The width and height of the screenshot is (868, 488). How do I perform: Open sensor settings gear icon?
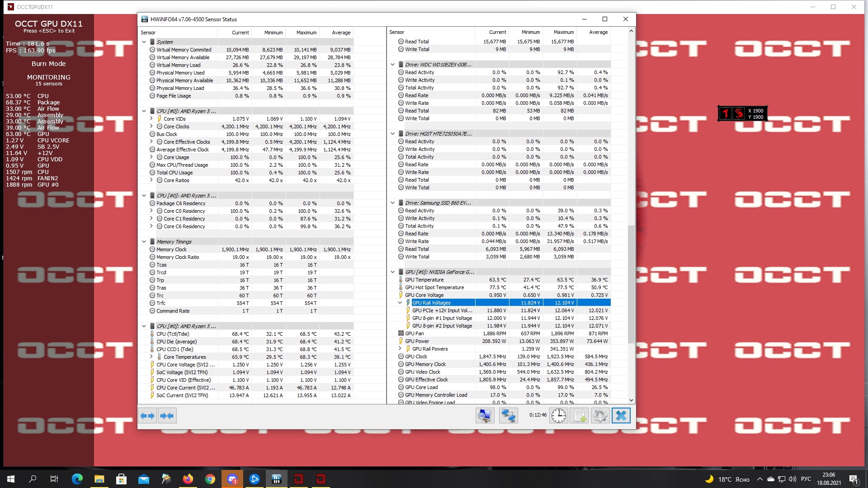(600, 416)
